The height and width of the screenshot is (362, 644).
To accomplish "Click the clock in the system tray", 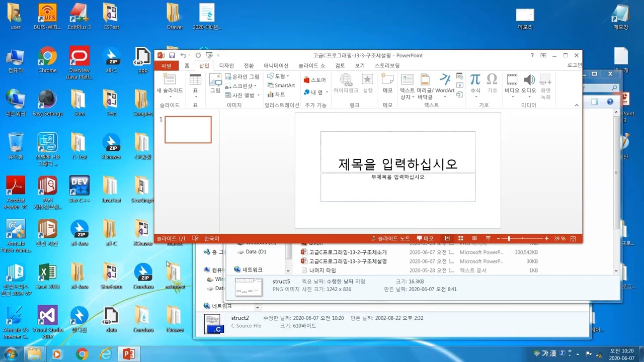I will (x=622, y=354).
